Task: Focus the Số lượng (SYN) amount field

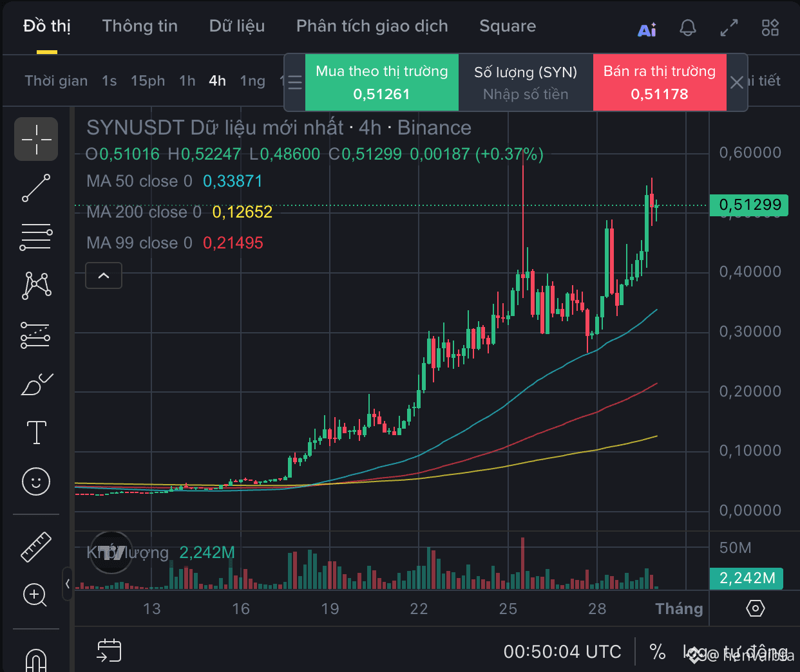Action: point(526,82)
